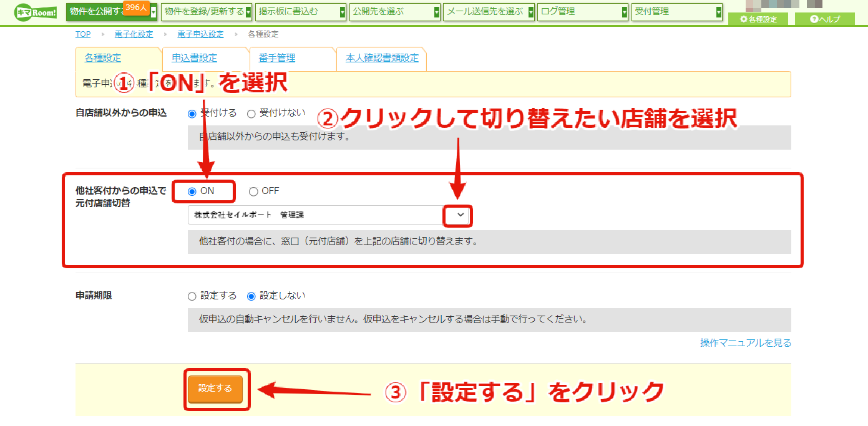Viewport: 868px width, 426px height.
Task: Open the 物件を公開する menu
Action: (x=112, y=12)
